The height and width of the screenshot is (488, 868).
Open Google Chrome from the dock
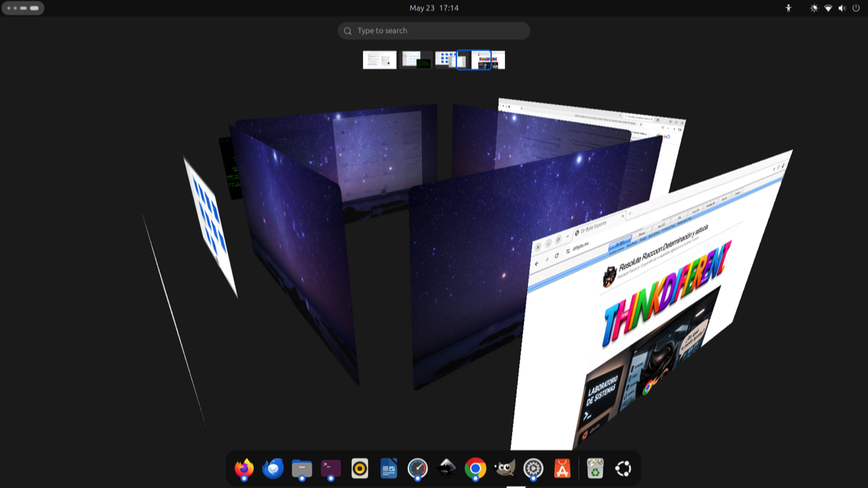[475, 469]
